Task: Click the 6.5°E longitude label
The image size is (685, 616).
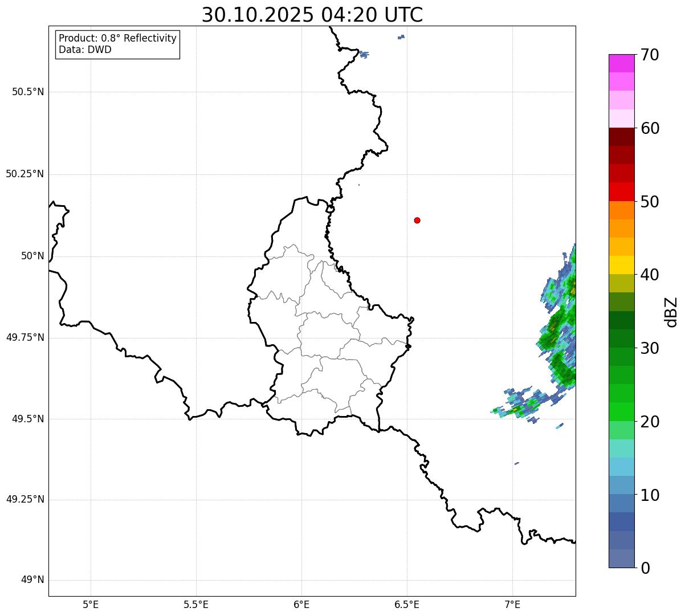Action: (407, 604)
